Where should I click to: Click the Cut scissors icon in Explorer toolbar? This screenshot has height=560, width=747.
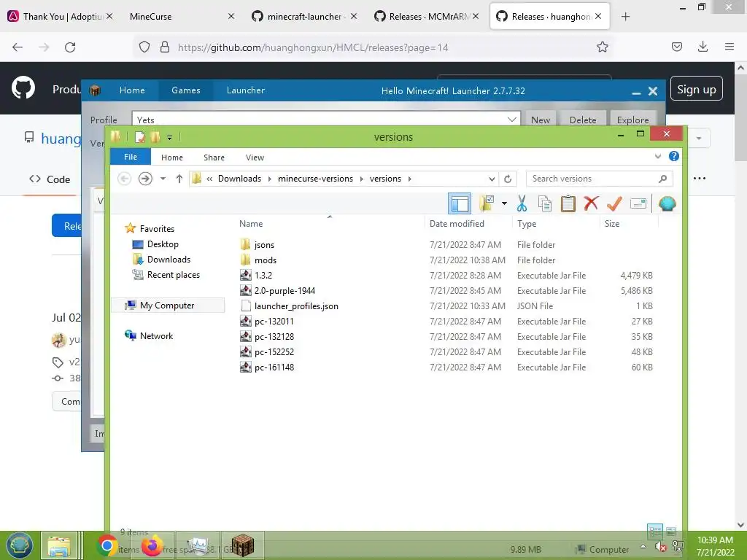pyautogui.click(x=522, y=204)
